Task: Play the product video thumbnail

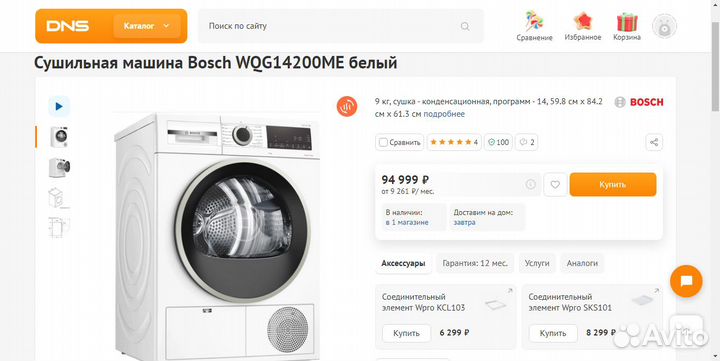Action: click(x=59, y=107)
